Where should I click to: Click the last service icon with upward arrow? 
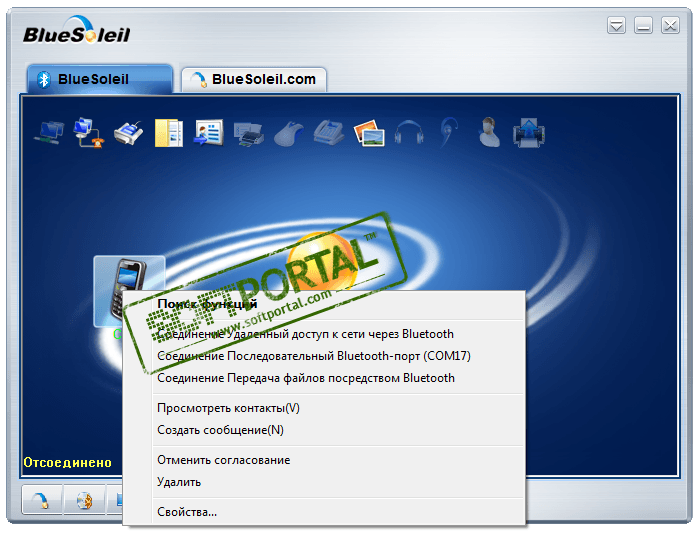point(529,133)
